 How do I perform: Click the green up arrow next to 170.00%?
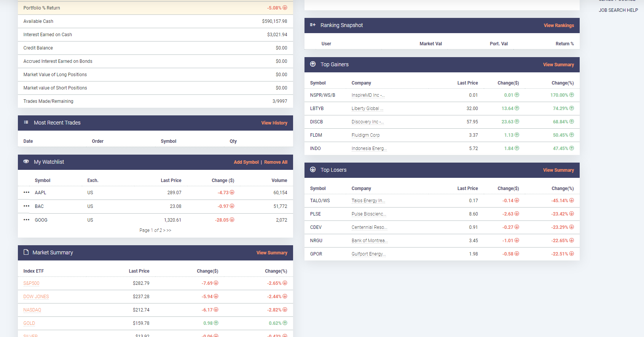pyautogui.click(x=572, y=95)
